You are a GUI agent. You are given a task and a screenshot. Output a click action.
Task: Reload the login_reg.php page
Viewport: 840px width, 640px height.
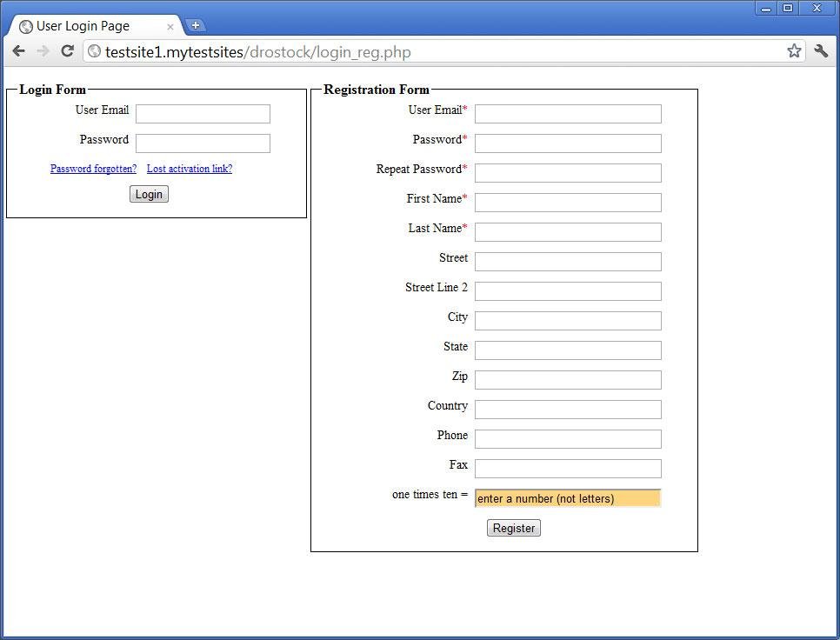point(67,50)
